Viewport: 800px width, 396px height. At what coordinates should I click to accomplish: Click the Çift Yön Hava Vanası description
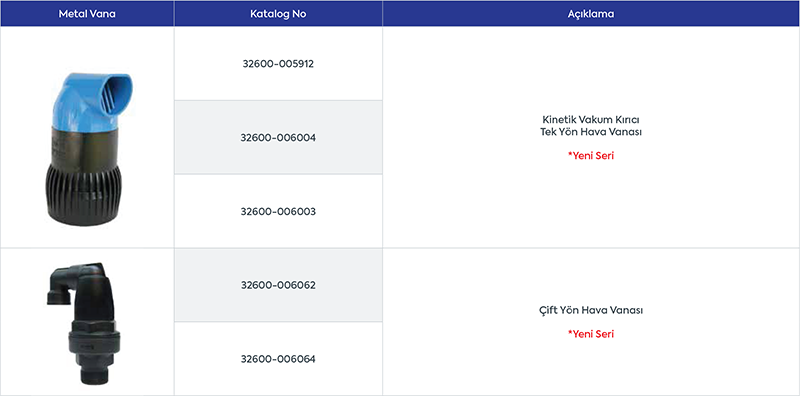coord(591,310)
